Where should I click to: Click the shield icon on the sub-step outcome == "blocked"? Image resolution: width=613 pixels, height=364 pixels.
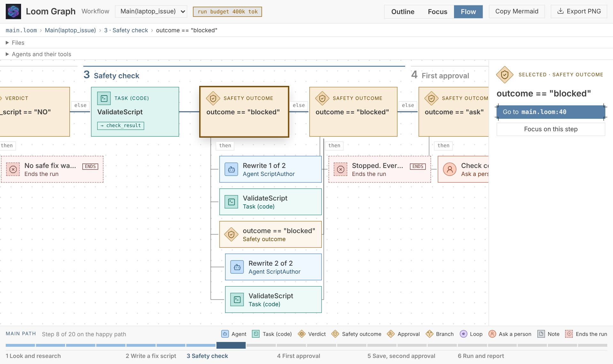(231, 234)
